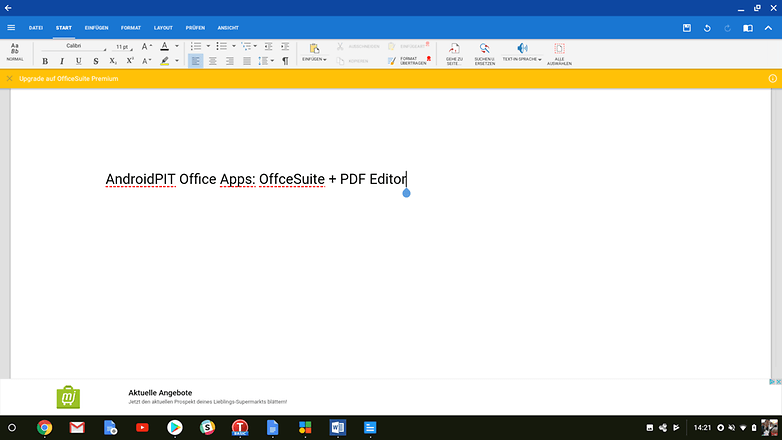Switch to the Layout tab

pos(163,28)
